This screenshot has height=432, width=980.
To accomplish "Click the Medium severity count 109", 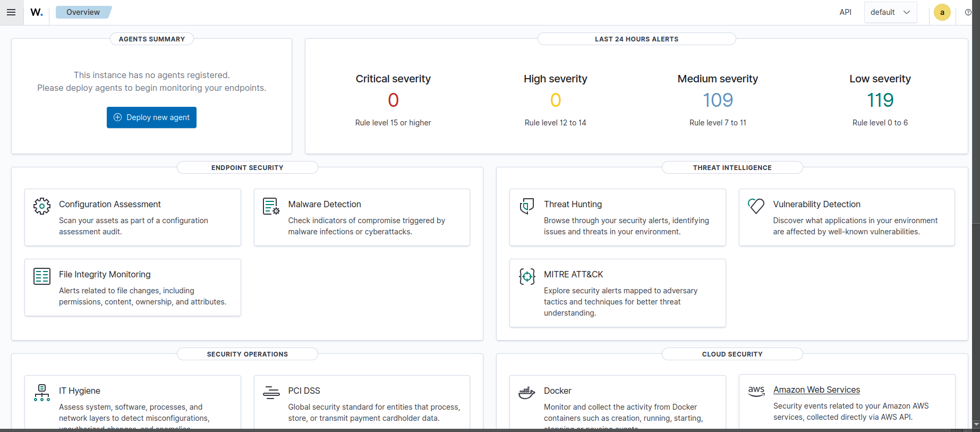I will coord(718,100).
